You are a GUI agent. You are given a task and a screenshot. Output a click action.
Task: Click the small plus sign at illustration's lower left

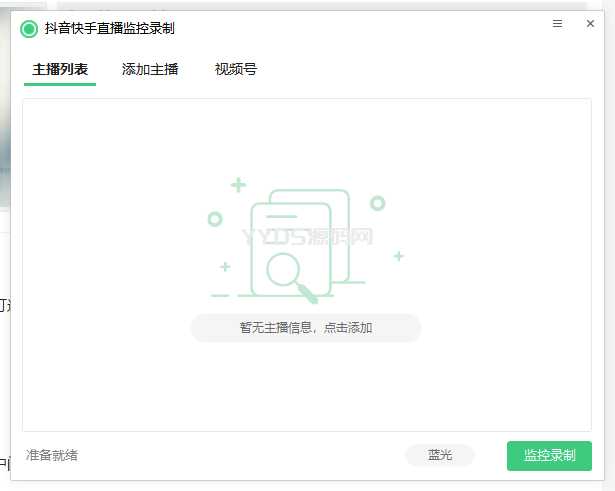click(x=225, y=267)
